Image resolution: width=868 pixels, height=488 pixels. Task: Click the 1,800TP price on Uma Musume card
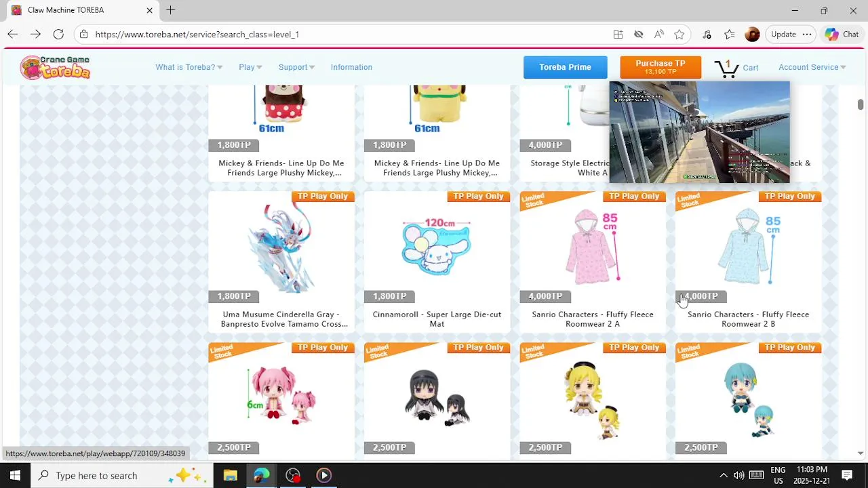(234, 296)
